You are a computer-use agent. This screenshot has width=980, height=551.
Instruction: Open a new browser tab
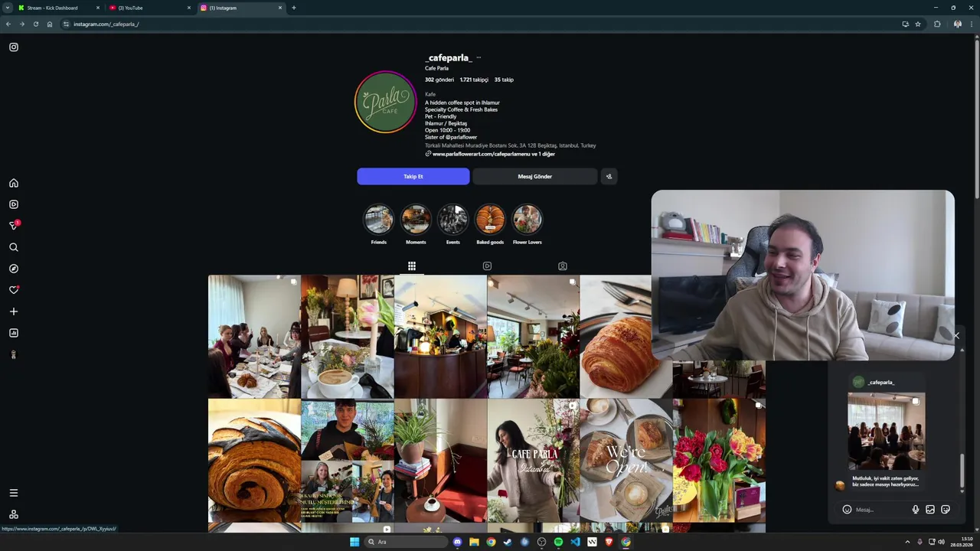[x=294, y=8]
